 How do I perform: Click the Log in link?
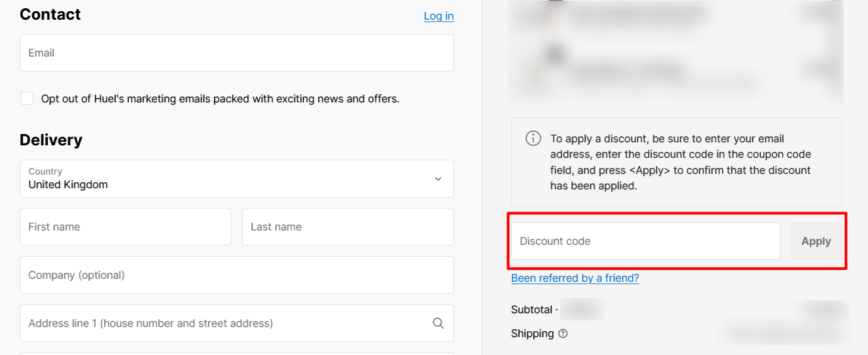tap(438, 16)
